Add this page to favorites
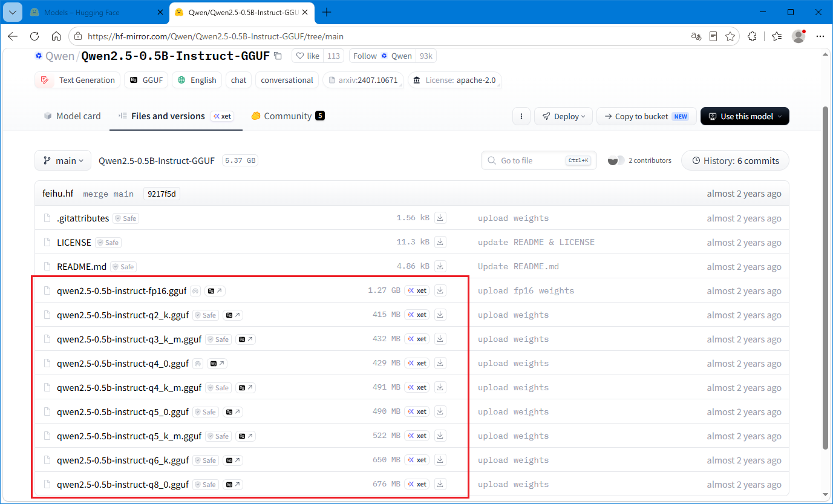Viewport: 833px width, 504px height. (730, 36)
